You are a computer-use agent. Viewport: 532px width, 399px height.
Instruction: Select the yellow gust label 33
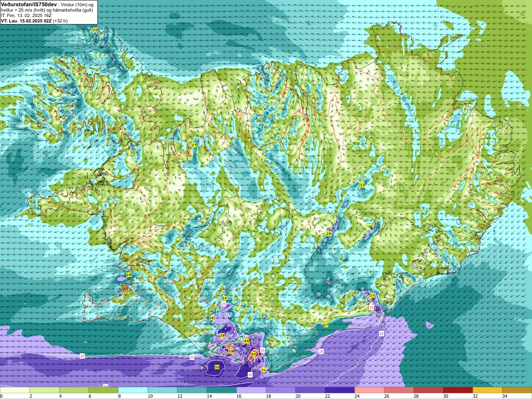(362, 185)
